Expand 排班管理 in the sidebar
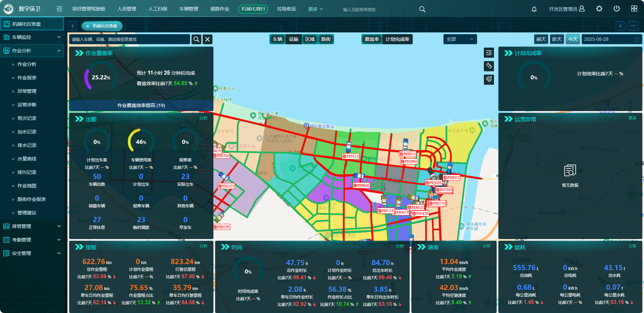The height and width of the screenshot is (313, 644). click(32, 226)
